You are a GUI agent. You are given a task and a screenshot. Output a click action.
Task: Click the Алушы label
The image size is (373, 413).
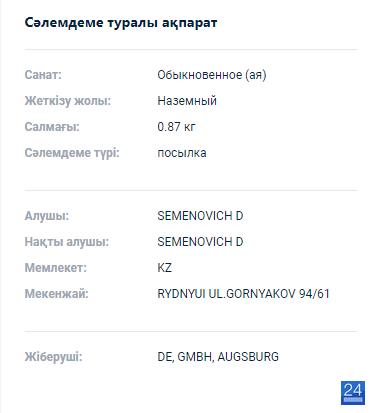click(47, 216)
